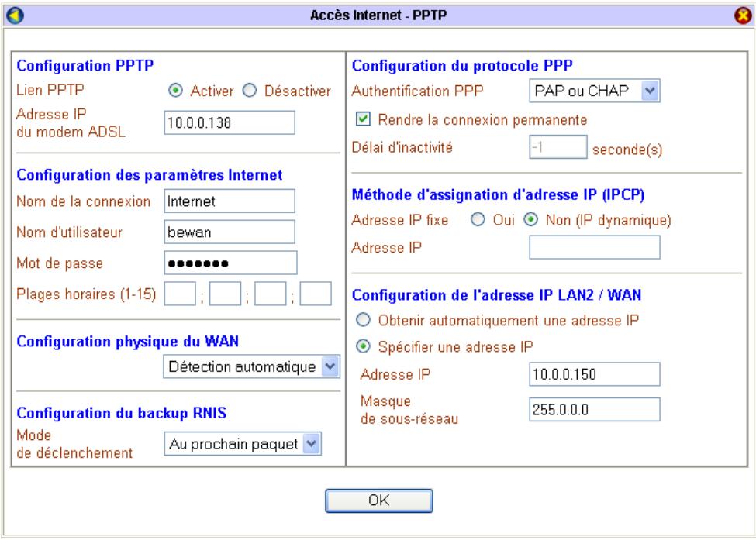756x540 pixels.
Task: Click the blue back arrow icon
Action: (x=15, y=15)
